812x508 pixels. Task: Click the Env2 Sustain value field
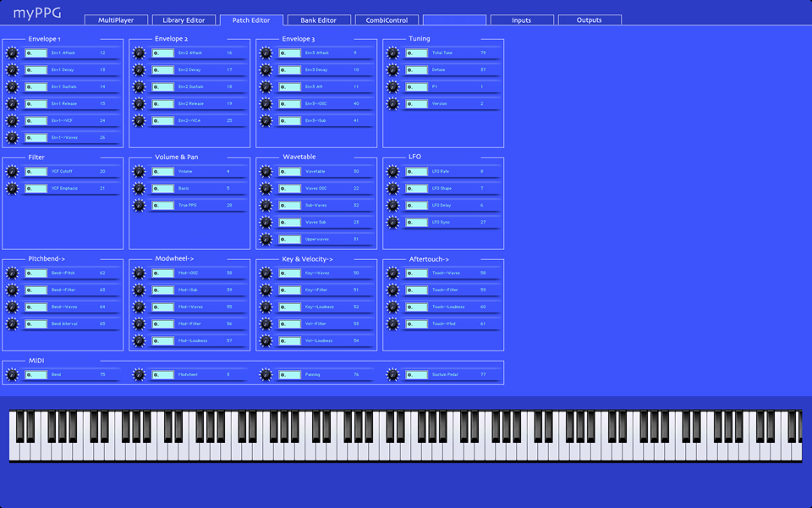(x=163, y=87)
